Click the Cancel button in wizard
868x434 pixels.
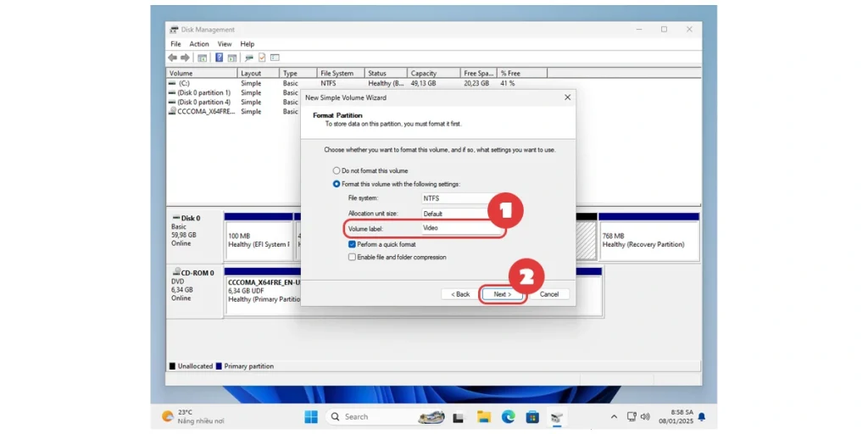549,294
